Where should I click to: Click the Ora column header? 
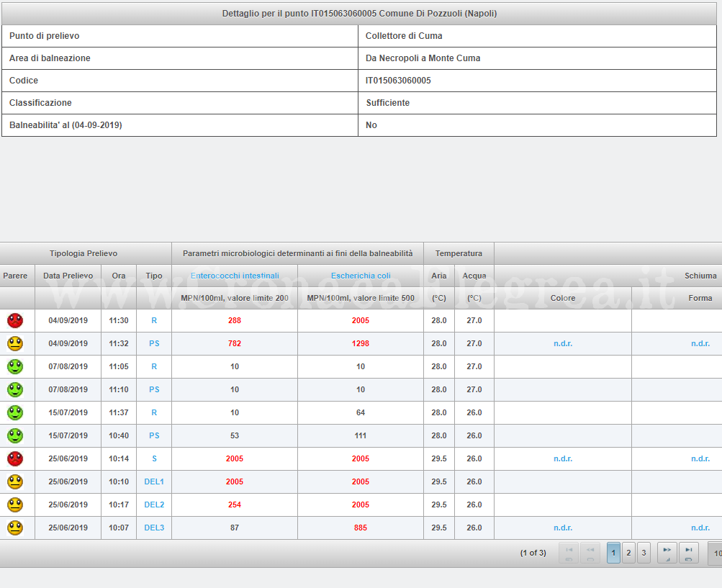[x=119, y=276]
